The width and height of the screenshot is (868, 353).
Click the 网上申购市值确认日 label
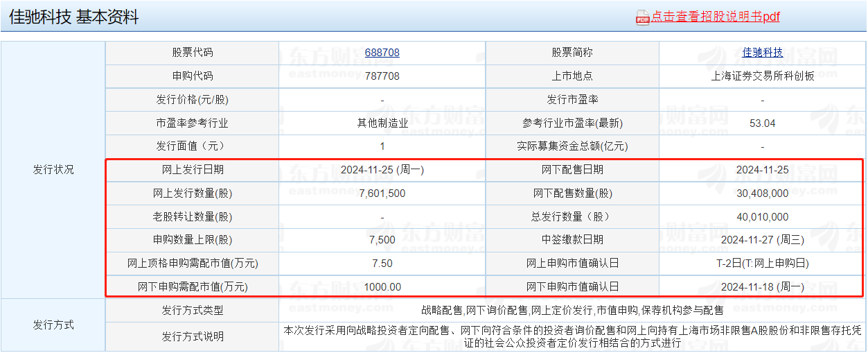572,264
